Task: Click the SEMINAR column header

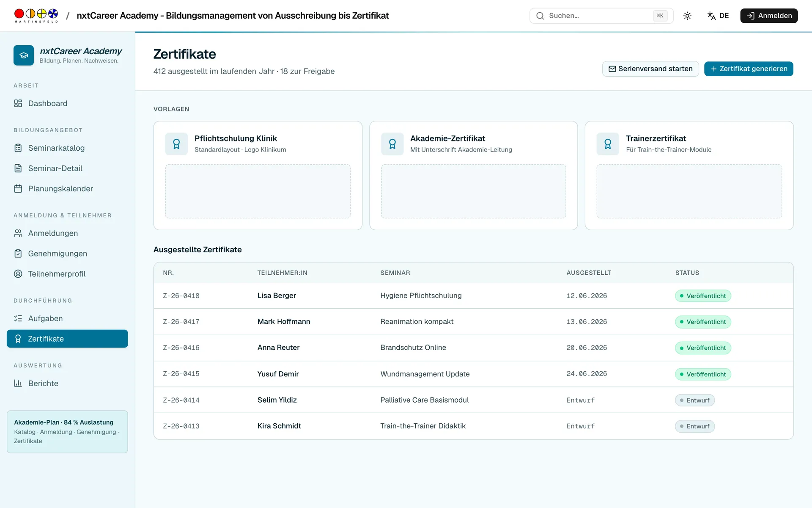Action: click(x=395, y=273)
